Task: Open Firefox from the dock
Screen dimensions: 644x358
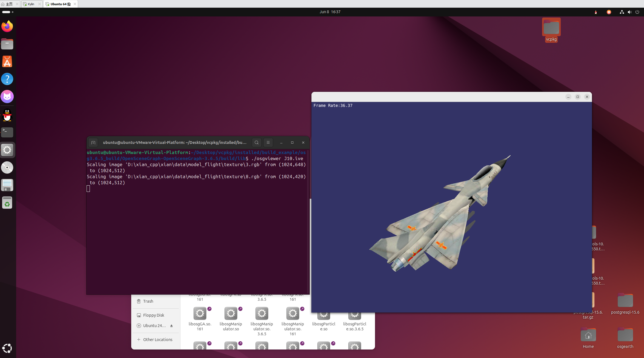Action: pos(7,27)
